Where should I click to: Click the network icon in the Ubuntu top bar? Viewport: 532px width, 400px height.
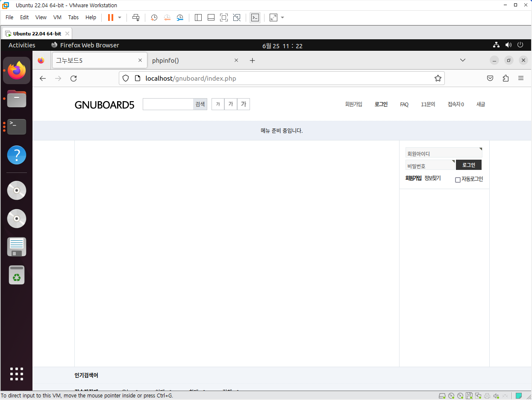tap(496, 45)
